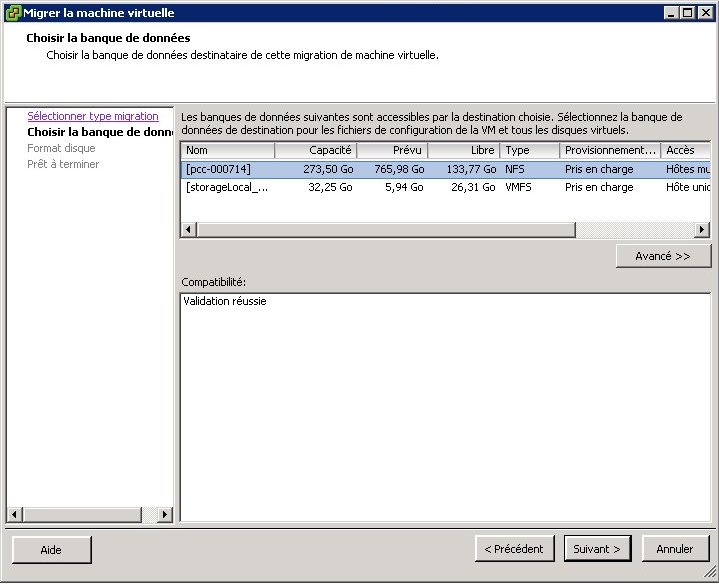
Task: Expand the Avancé >> options
Action: pyautogui.click(x=663, y=256)
